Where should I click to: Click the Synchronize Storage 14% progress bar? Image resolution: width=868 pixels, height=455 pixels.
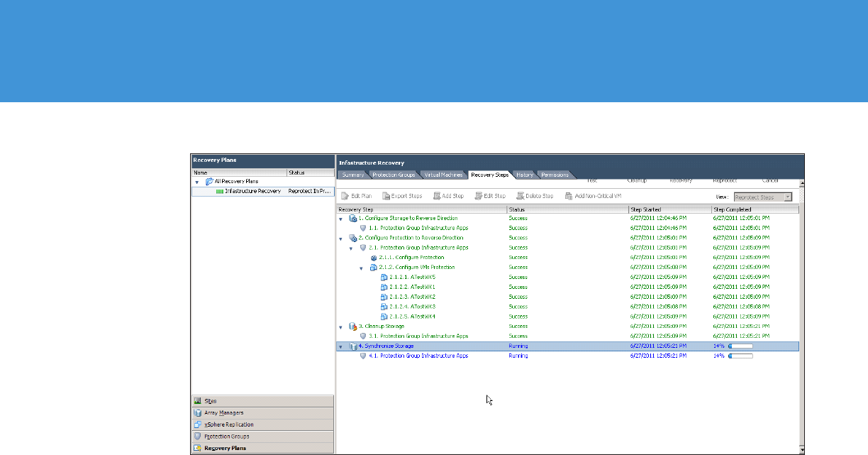(x=740, y=346)
